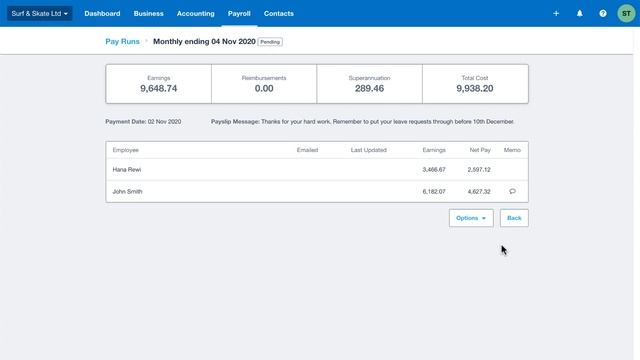Select the Payroll menu
The width and height of the screenshot is (640, 360).
(x=239, y=13)
